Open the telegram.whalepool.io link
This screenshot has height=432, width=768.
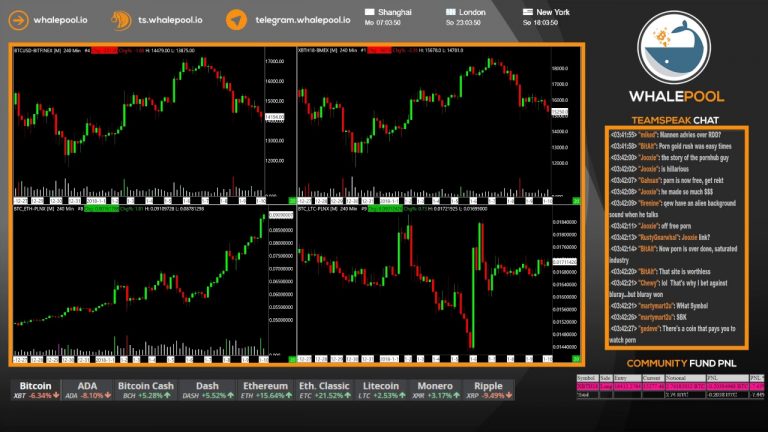tap(303, 20)
